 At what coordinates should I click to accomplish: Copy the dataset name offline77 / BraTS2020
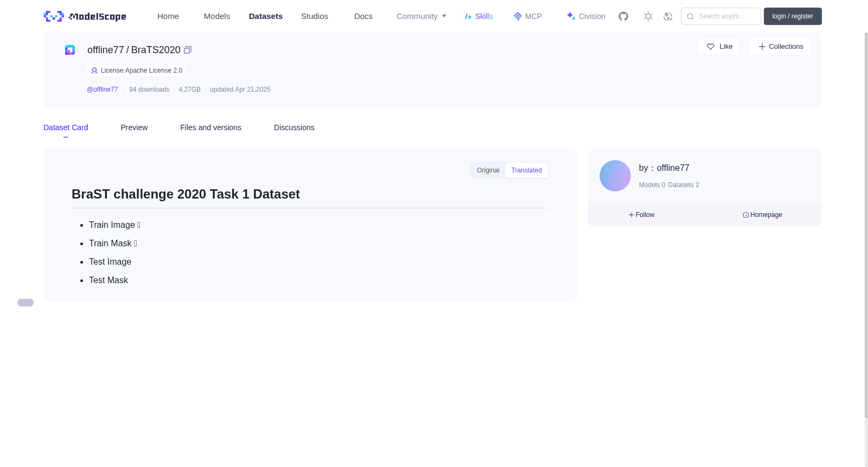188,50
